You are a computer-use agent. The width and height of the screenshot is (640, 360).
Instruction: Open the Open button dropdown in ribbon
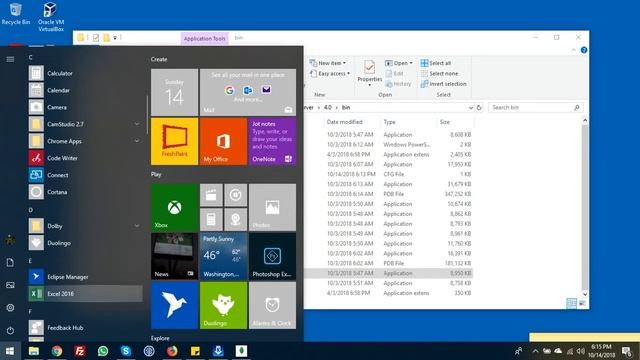point(399,63)
